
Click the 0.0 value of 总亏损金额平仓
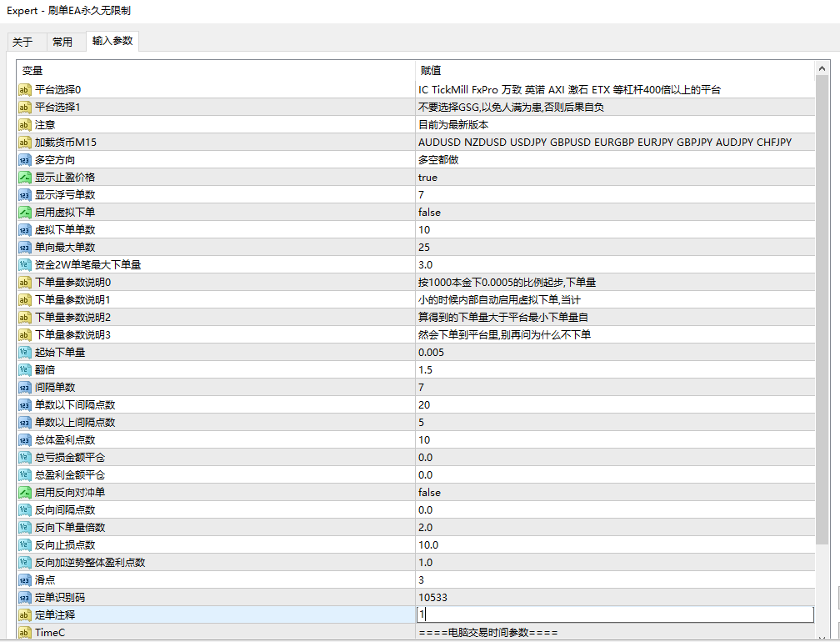pos(425,458)
